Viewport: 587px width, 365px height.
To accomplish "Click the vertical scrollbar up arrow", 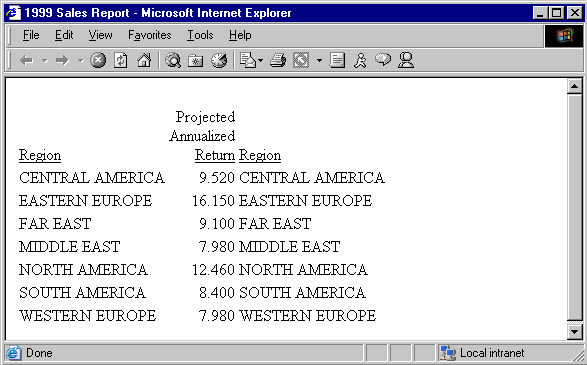I will (x=574, y=86).
